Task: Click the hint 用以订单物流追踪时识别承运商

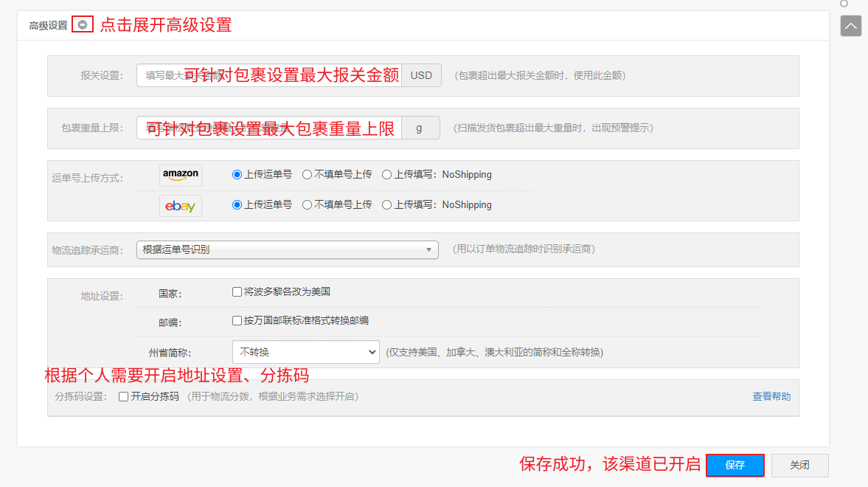Action: tap(524, 249)
